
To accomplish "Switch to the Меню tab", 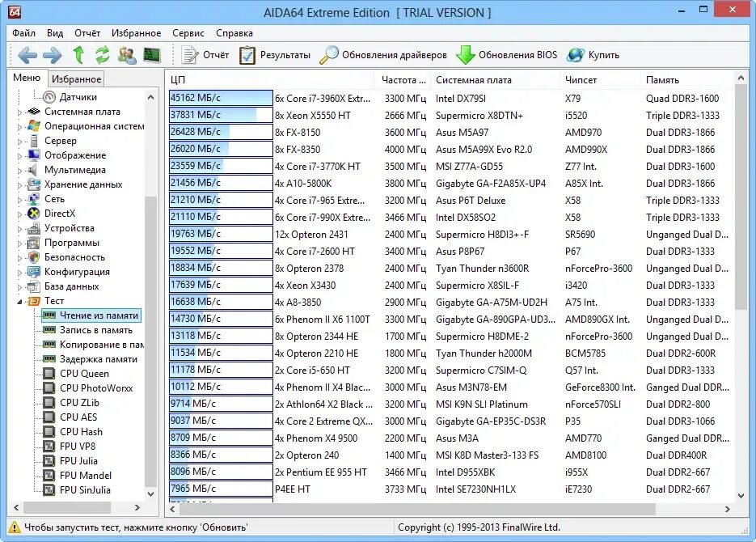I will point(27,78).
